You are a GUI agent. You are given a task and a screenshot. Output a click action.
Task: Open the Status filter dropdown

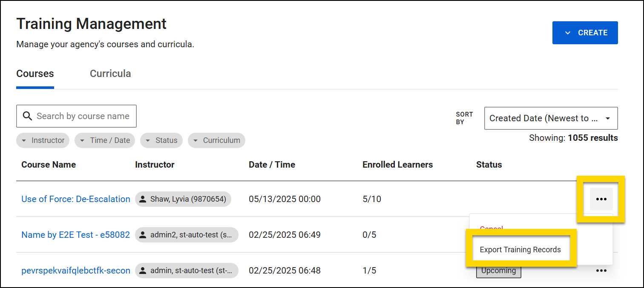pos(161,140)
